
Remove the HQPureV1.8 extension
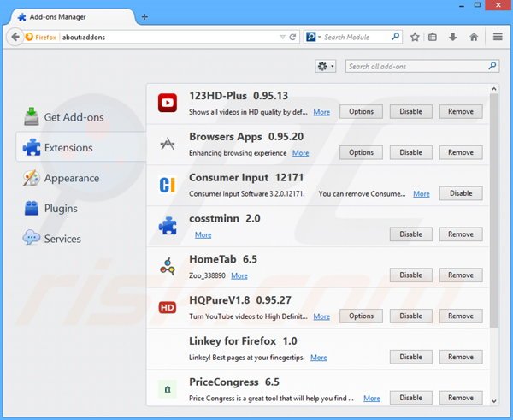point(461,316)
